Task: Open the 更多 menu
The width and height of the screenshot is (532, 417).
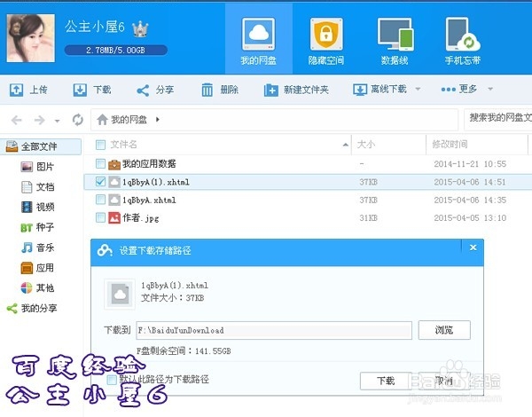Action: pos(458,90)
